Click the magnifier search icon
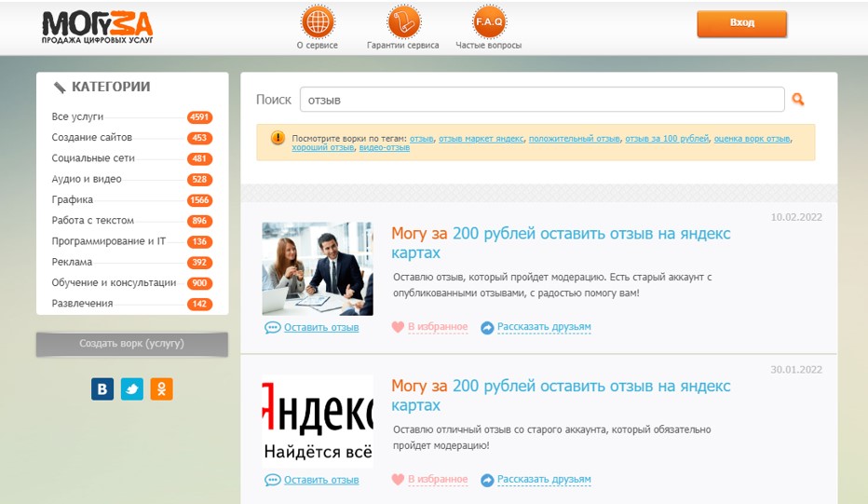 point(798,99)
